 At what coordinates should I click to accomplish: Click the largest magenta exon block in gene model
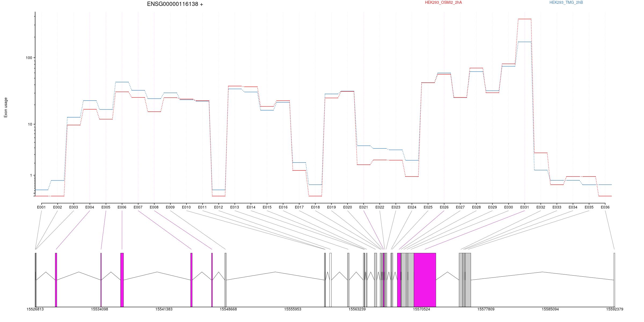(x=425, y=280)
